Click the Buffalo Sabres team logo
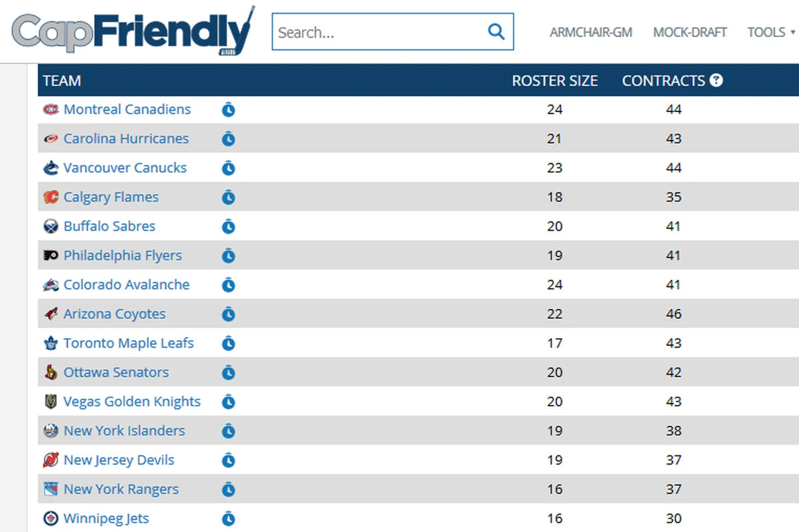Screen dimensions: 799x532 (x=50, y=226)
